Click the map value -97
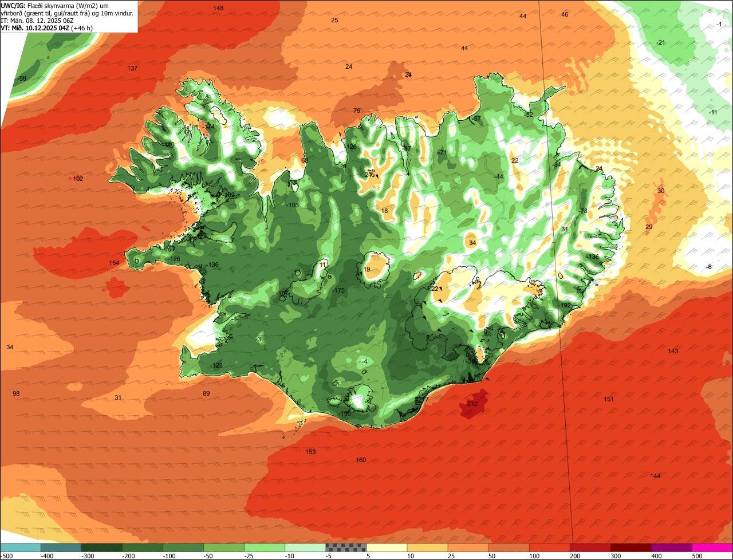733x560 pixels. [407, 148]
